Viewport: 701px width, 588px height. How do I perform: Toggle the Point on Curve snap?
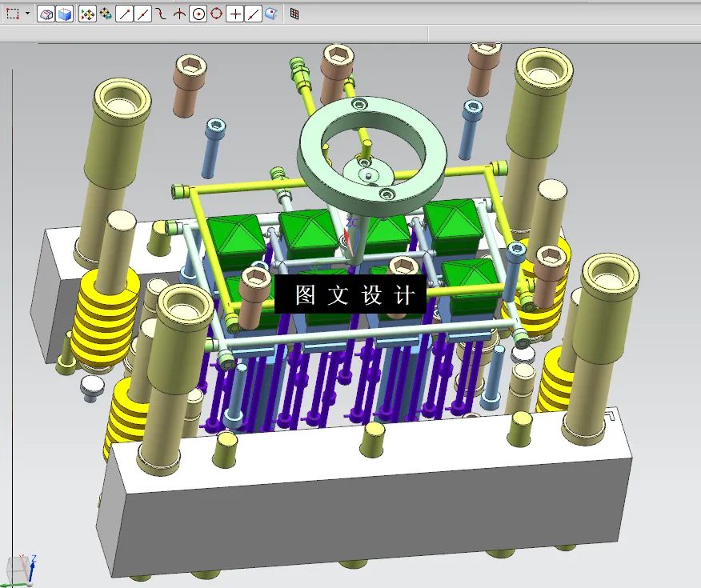click(x=254, y=14)
